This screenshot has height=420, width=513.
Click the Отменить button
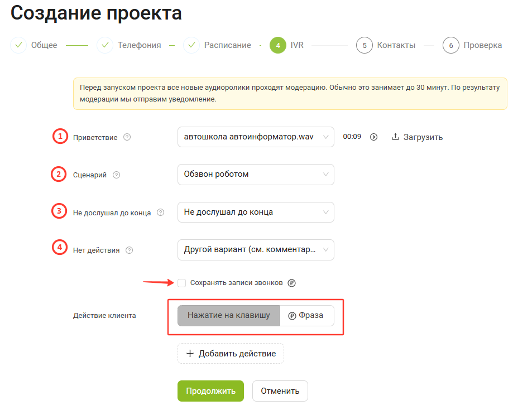tap(280, 391)
